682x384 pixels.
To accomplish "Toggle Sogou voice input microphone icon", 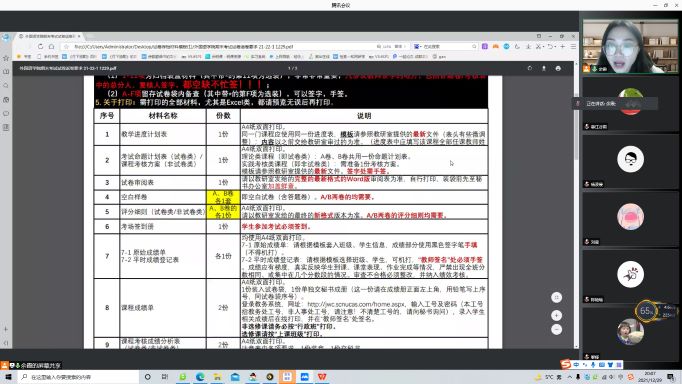I will click(593, 364).
